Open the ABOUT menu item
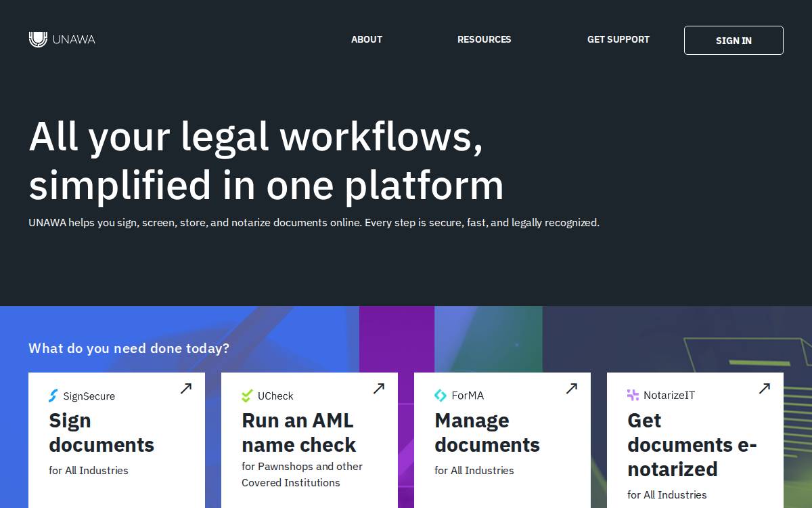This screenshot has width=812, height=508. tap(367, 39)
